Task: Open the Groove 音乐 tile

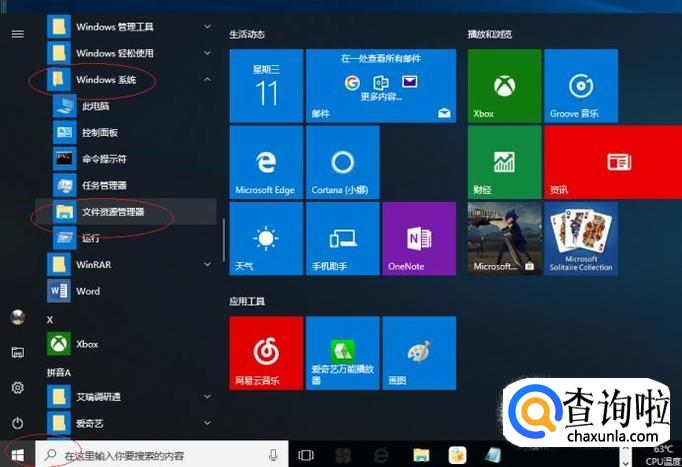Action: click(581, 86)
